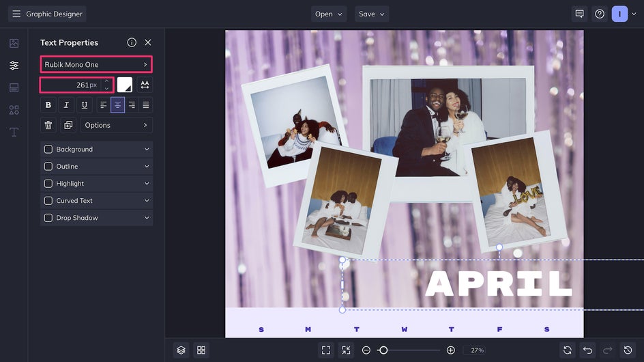The image size is (644, 362).
Task: Open the text Options submenu
Action: click(116, 125)
